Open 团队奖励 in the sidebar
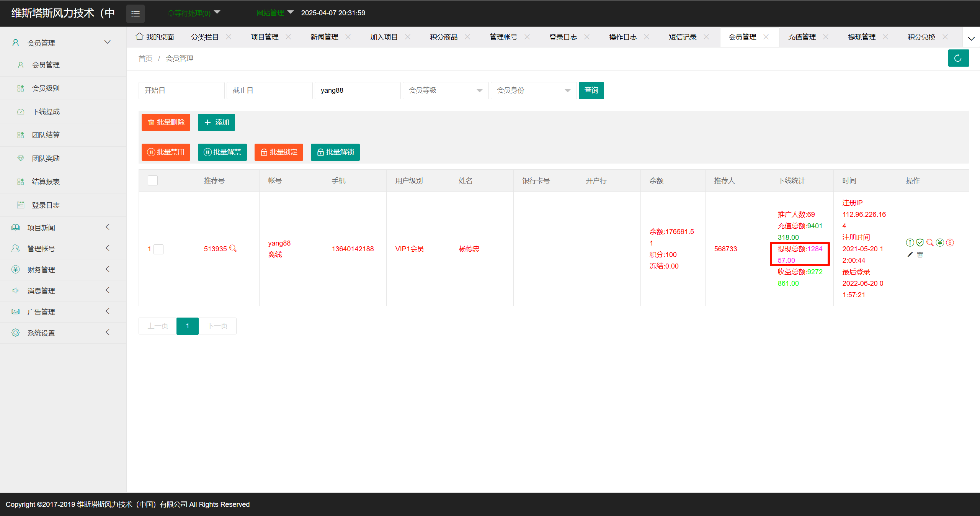 (63, 158)
